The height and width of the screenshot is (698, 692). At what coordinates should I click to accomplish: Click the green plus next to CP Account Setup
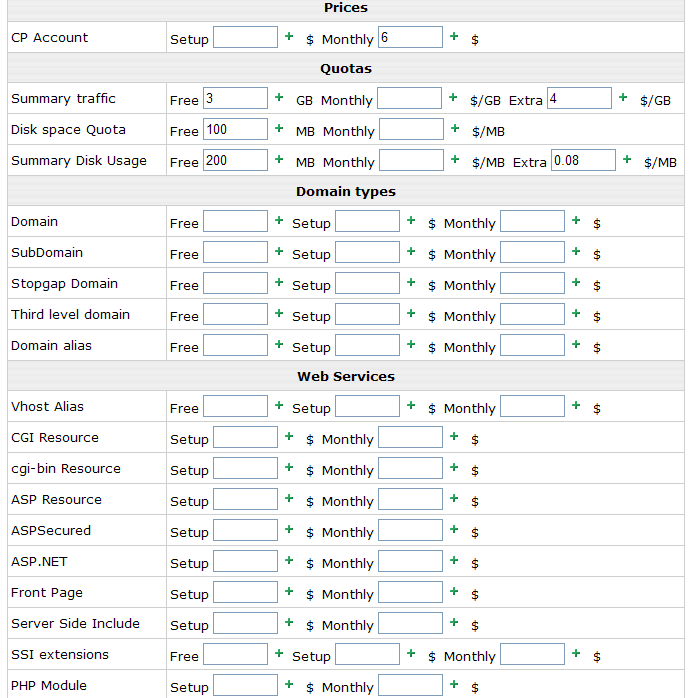point(289,36)
